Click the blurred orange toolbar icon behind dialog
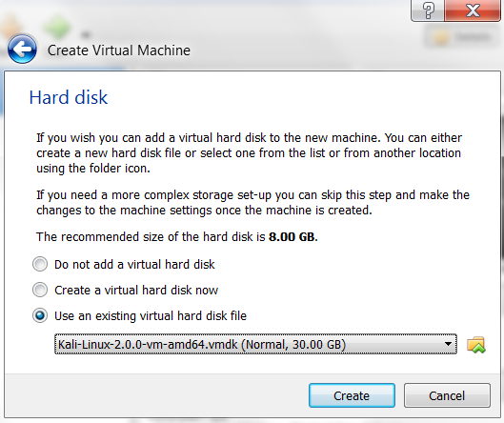Viewport: 504px width, 423px height. point(10,27)
